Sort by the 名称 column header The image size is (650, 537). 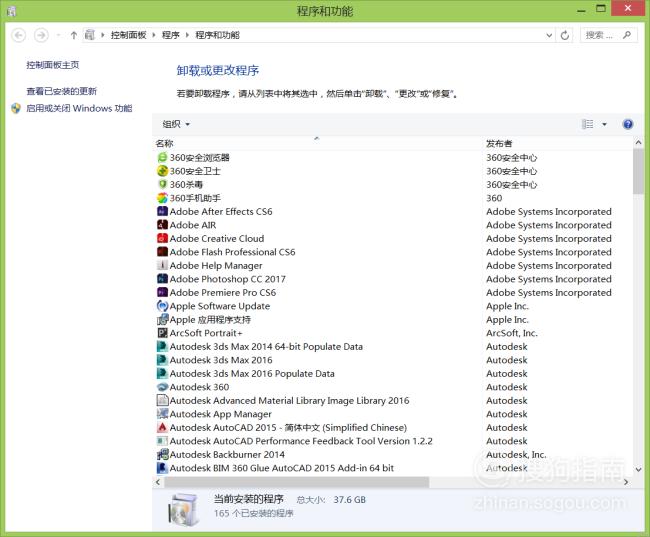[317, 143]
